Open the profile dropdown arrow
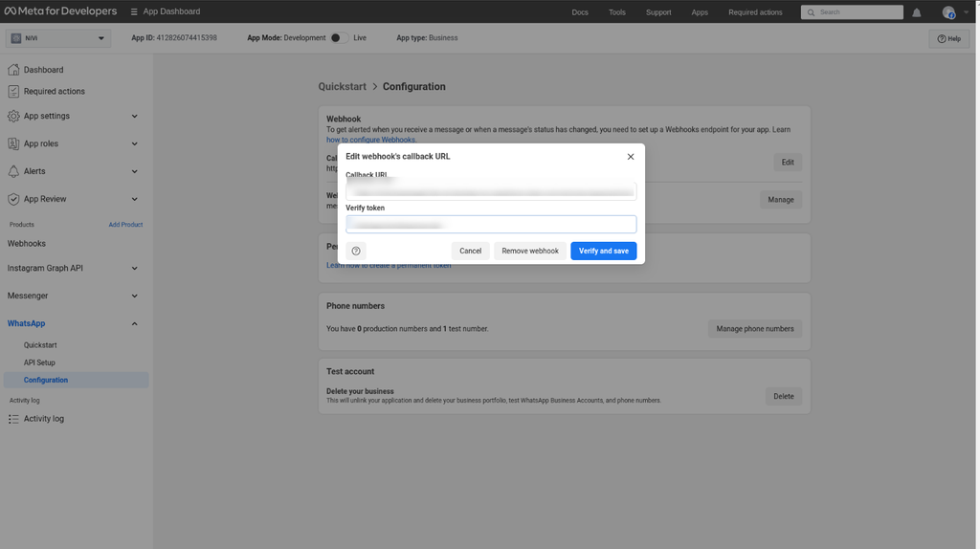The height and width of the screenshot is (549, 980). coord(966,11)
